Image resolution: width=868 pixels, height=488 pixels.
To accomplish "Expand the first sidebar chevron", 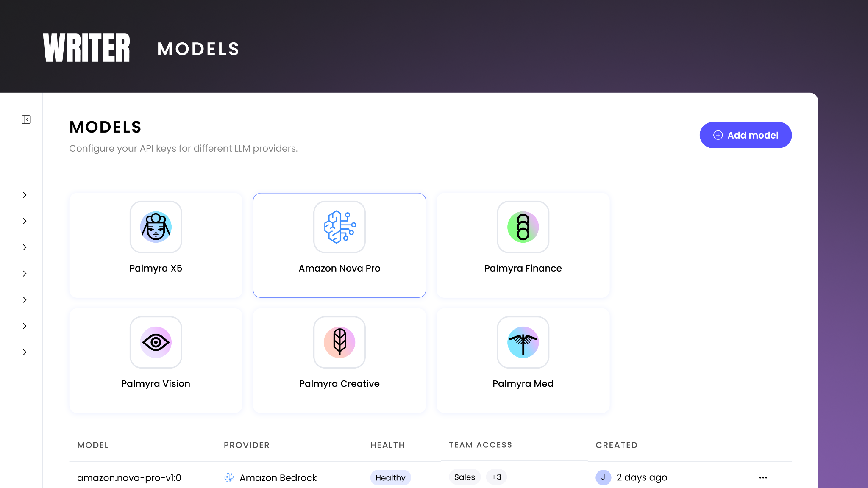I will click(25, 195).
